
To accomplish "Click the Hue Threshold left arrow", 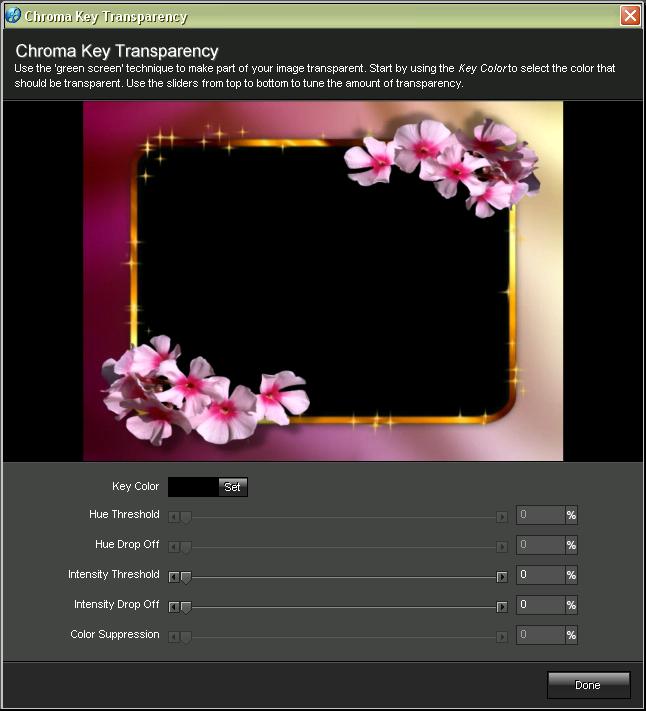I will point(174,517).
